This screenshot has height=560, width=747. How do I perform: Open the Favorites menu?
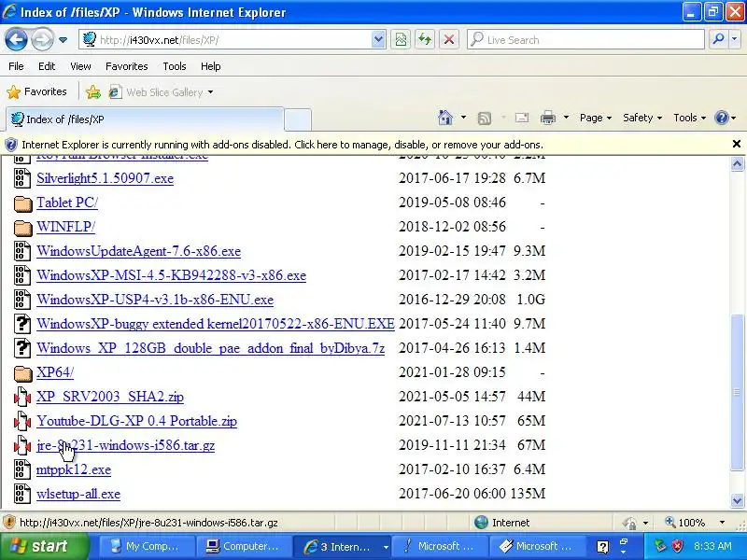(x=127, y=66)
